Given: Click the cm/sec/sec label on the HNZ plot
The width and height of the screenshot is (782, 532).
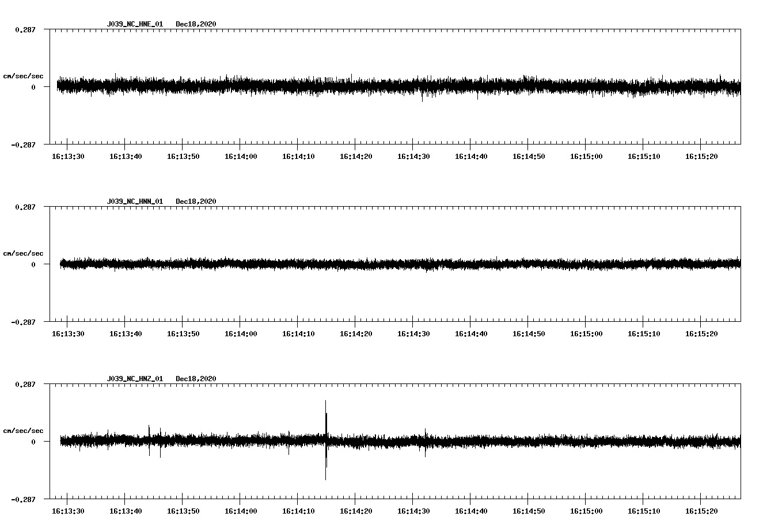Looking at the screenshot, I should pyautogui.click(x=24, y=430).
